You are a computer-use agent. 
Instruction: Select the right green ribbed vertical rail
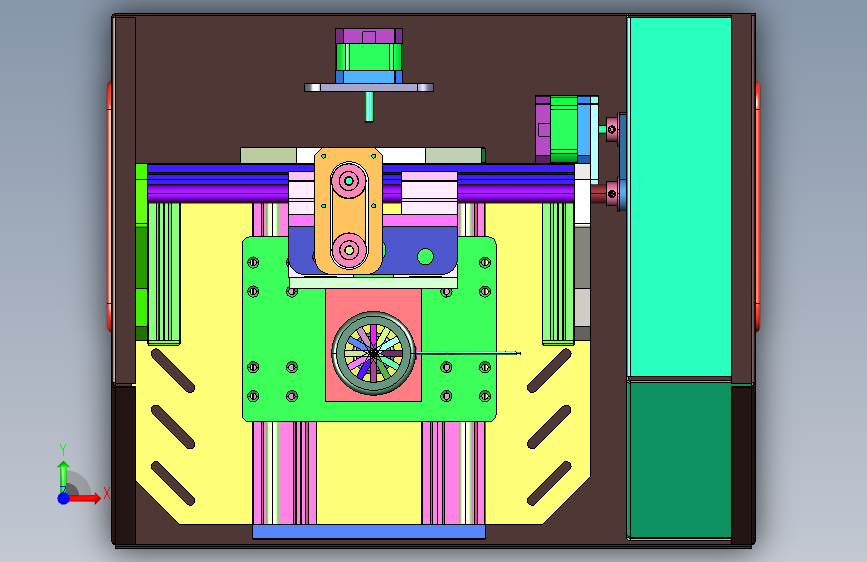pyautogui.click(x=558, y=273)
